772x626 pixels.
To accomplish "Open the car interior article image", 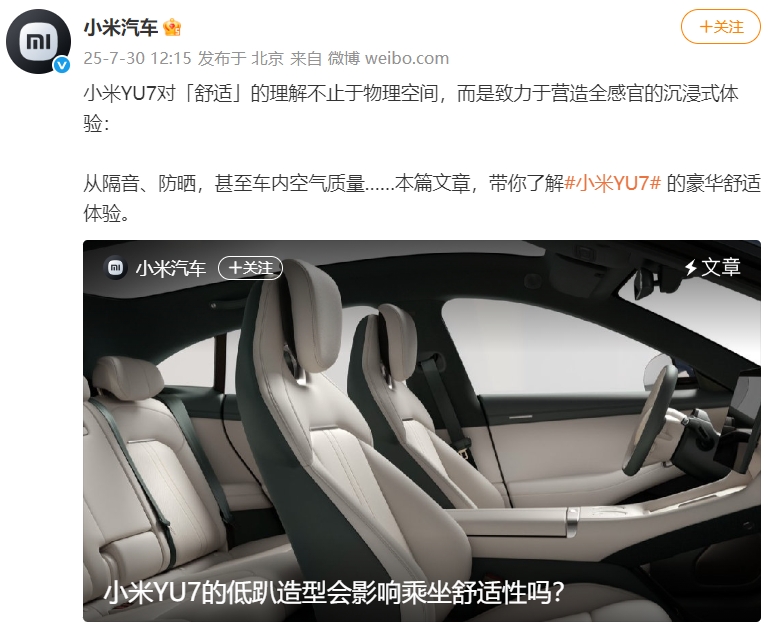I will tap(422, 430).
